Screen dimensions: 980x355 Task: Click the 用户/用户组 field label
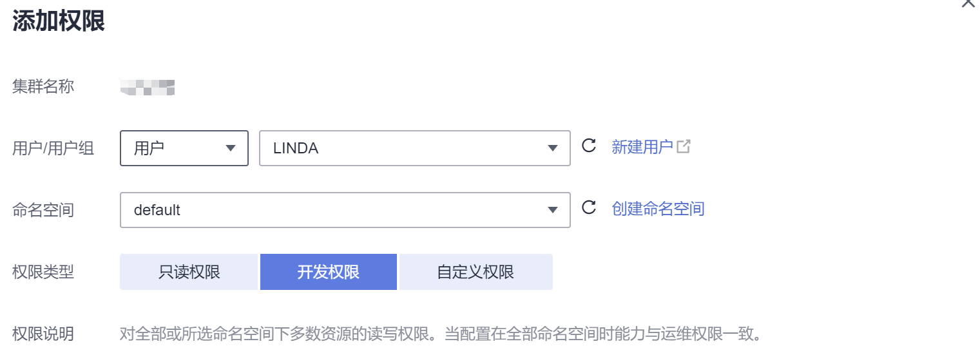[53, 148]
